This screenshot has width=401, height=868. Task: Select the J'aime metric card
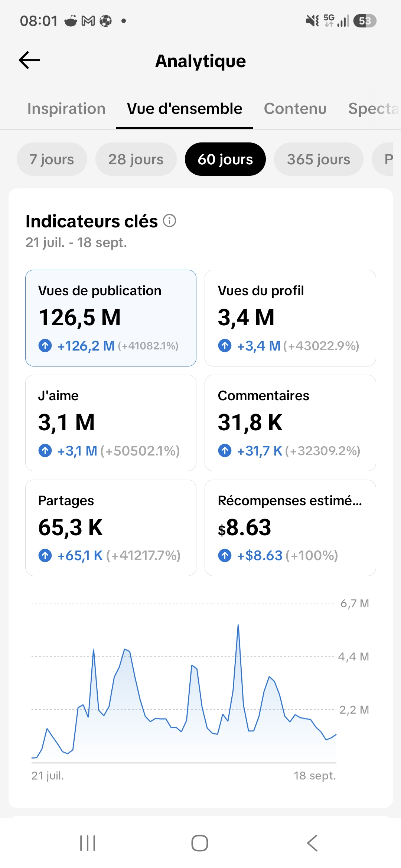tap(111, 423)
